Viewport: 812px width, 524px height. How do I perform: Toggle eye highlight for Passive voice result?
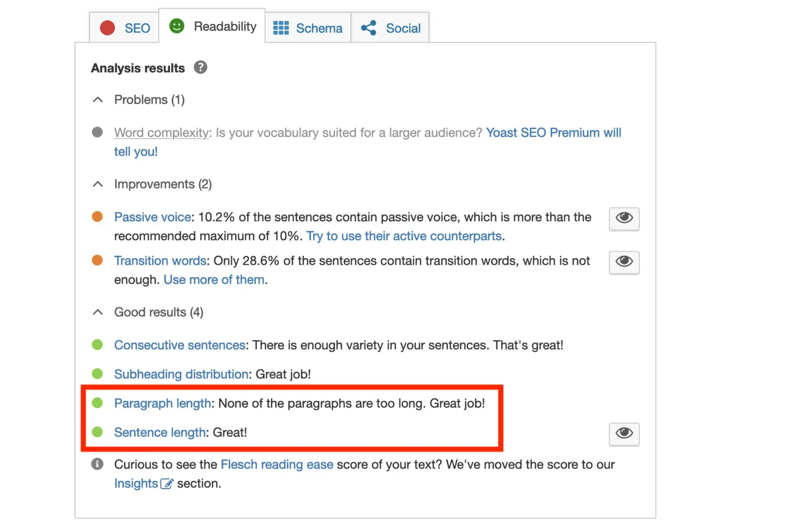(624, 219)
